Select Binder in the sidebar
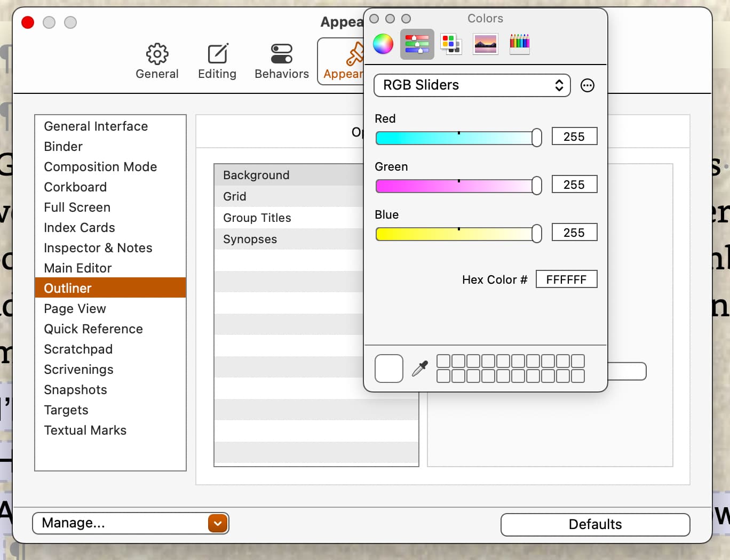The height and width of the screenshot is (560, 730). 110,147
